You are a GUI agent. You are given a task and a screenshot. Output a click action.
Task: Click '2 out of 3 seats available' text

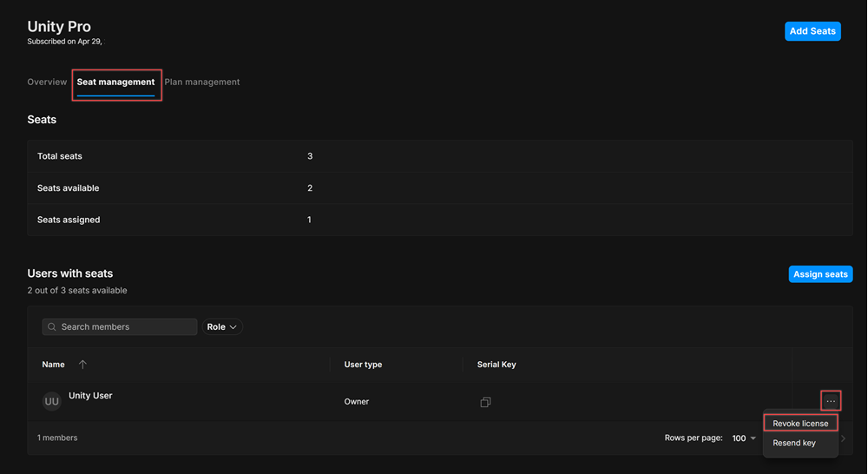click(x=77, y=290)
